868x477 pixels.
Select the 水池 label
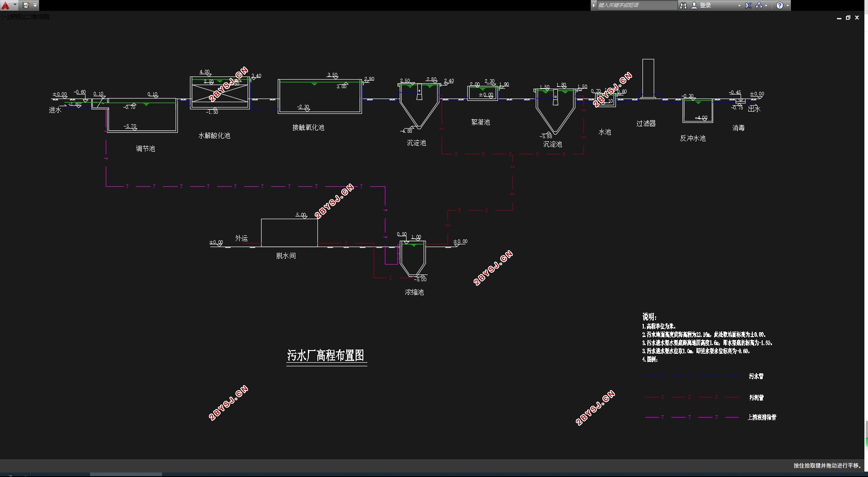[x=605, y=132]
